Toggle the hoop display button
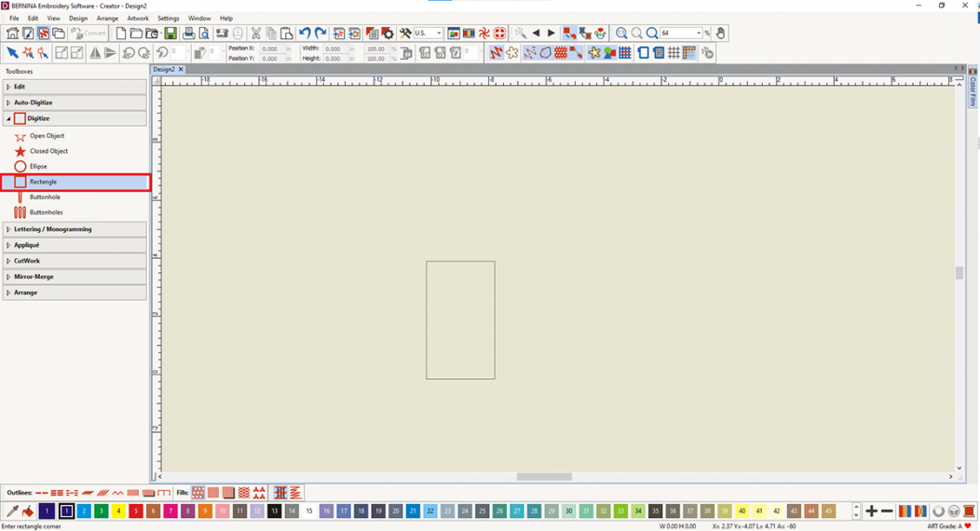Screen dimensions: 980x531 tap(643, 53)
